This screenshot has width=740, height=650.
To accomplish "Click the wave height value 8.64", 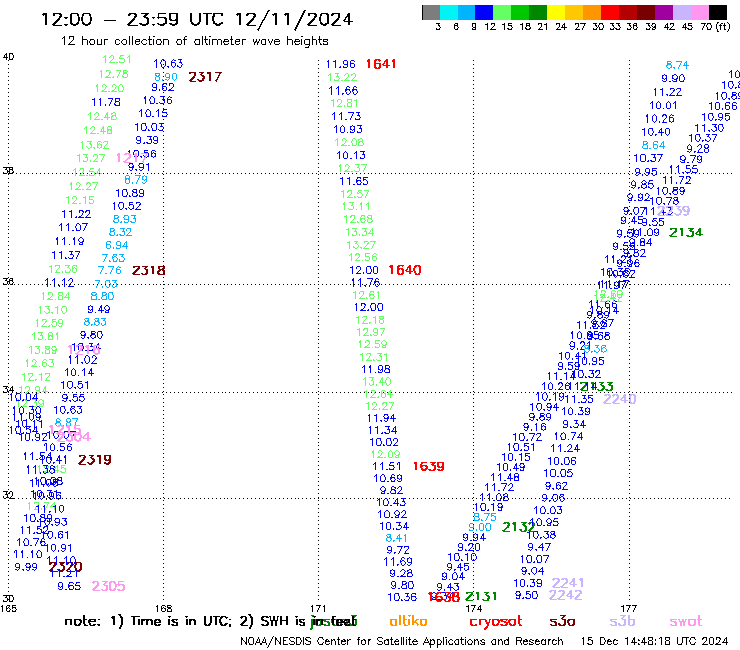I will coord(654,145).
